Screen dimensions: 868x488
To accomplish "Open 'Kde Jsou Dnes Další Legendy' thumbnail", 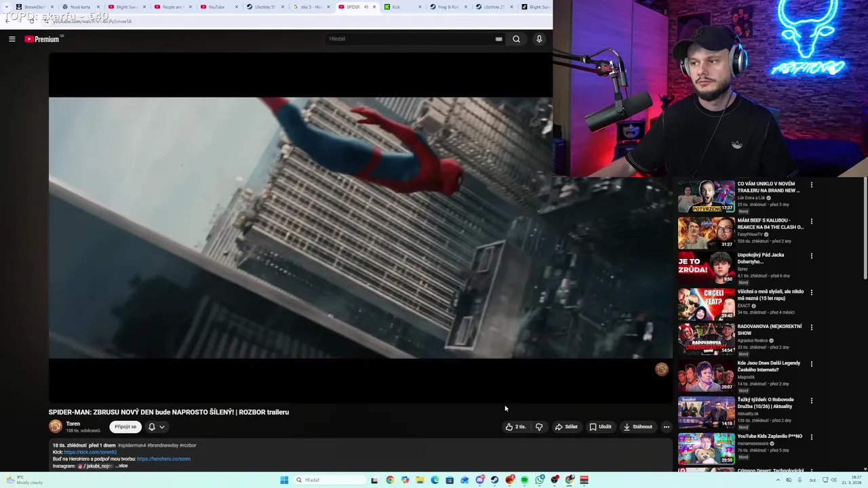I will click(706, 376).
